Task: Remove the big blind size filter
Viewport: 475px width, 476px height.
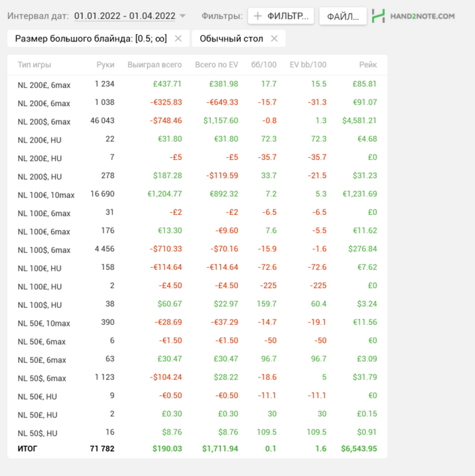Action: click(178, 39)
